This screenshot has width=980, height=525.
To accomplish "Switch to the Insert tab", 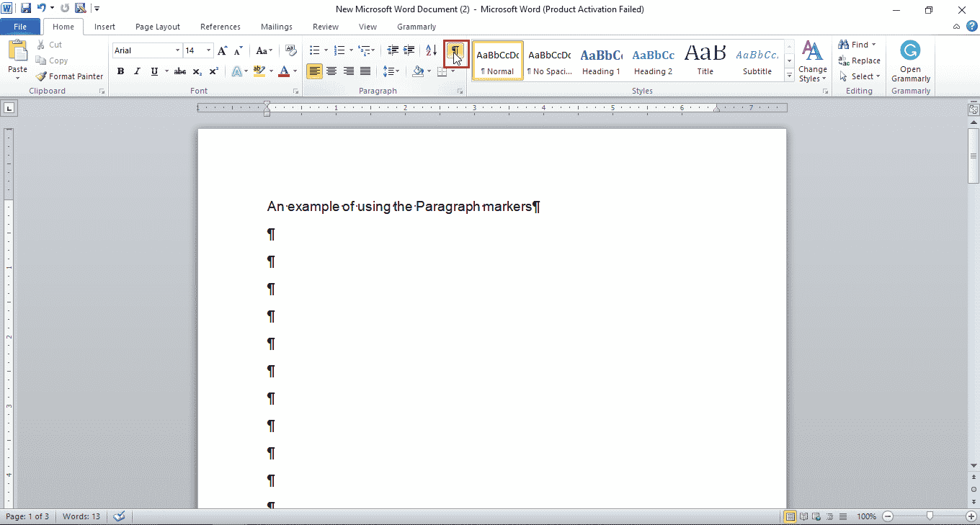I will [x=104, y=27].
